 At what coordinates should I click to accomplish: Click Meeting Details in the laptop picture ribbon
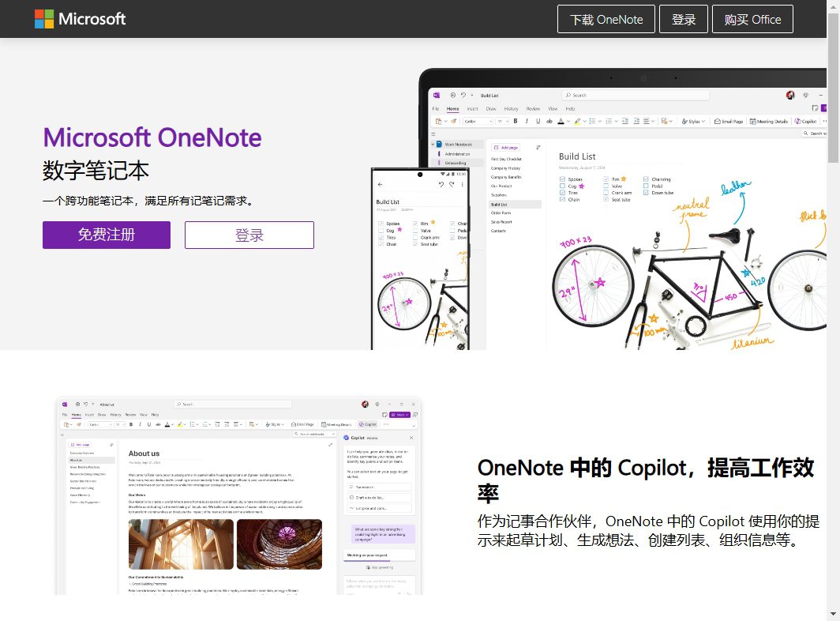pos(768,121)
